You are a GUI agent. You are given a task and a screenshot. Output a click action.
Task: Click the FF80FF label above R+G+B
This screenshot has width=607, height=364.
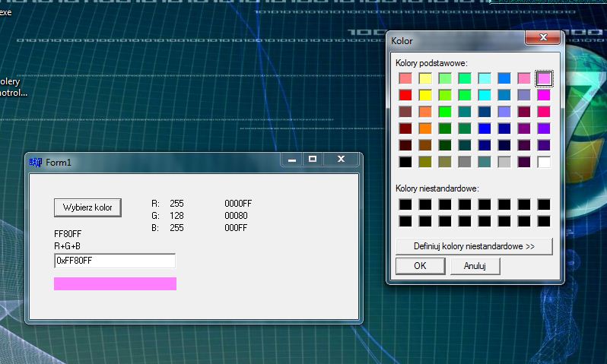point(68,234)
